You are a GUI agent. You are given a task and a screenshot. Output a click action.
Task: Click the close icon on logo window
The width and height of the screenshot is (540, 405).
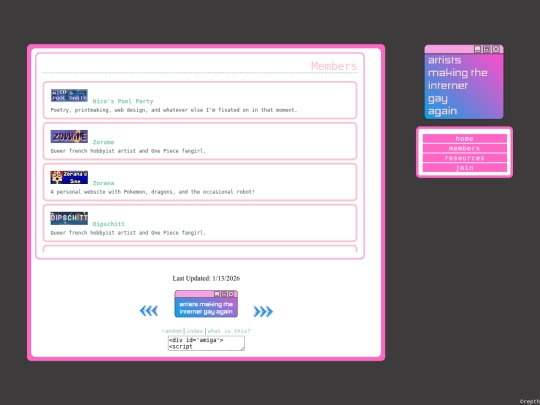(496, 49)
